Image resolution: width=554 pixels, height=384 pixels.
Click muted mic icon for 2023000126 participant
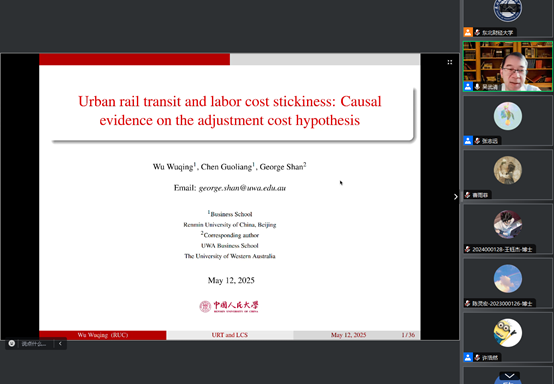click(x=468, y=303)
